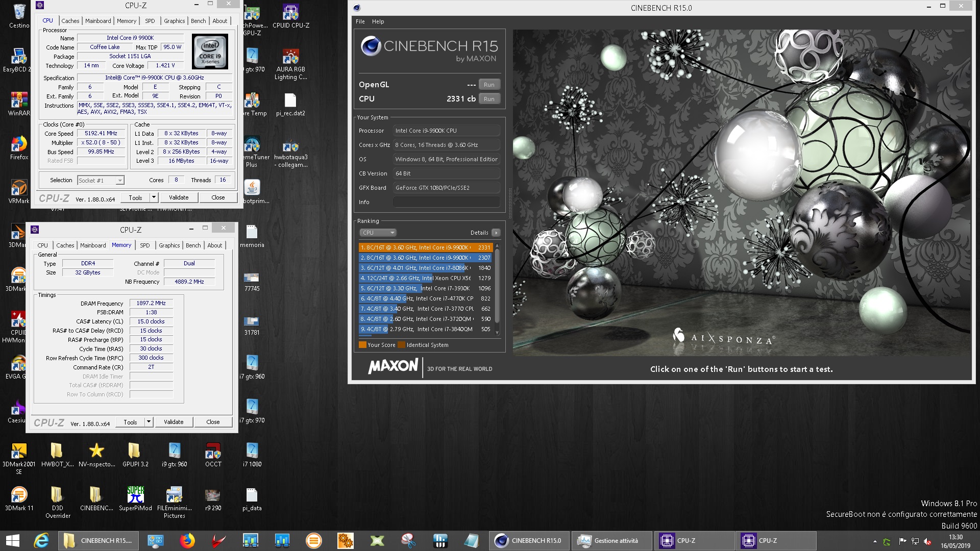
Task: Open the Cestino recycle bin icon
Action: (x=19, y=15)
